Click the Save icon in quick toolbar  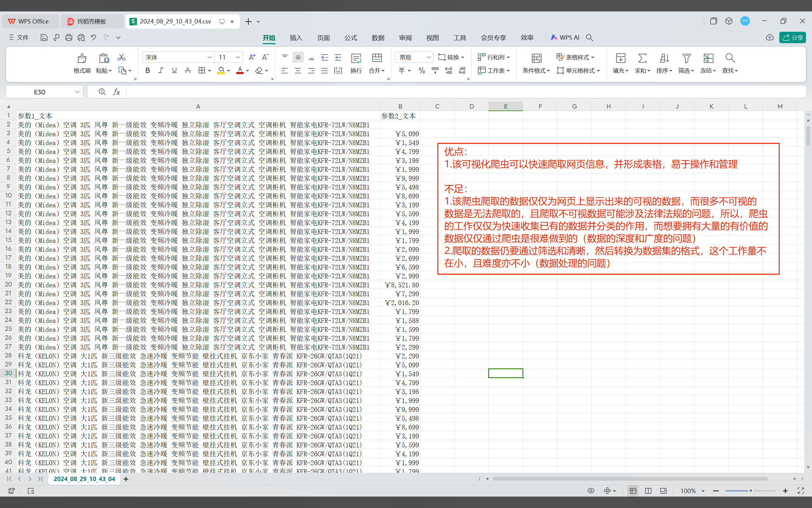pyautogui.click(x=44, y=38)
